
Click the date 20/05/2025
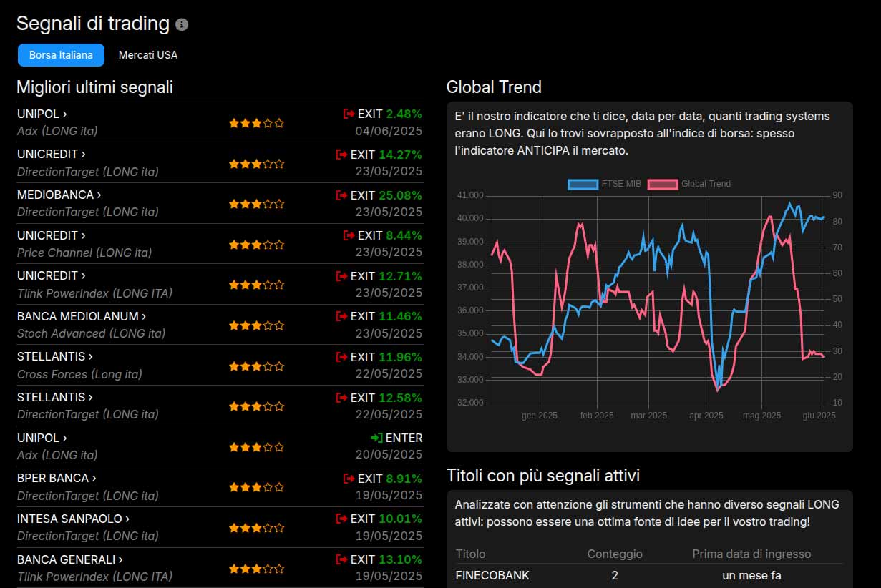point(389,455)
